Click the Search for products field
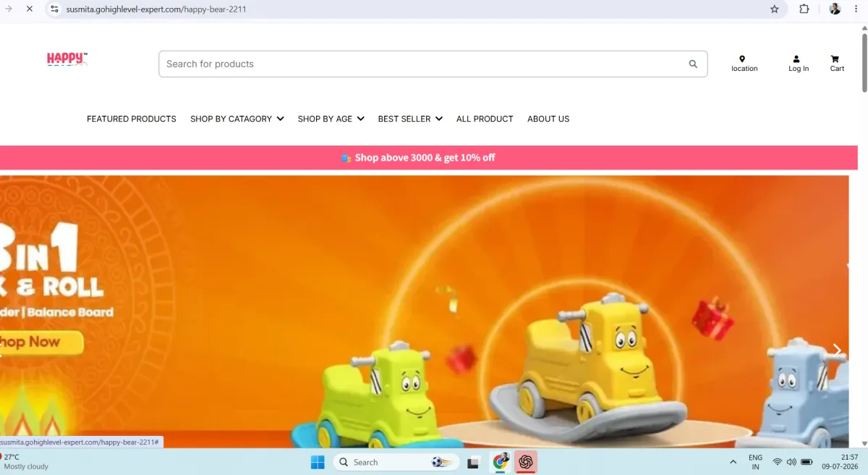Screen dimensions: 868x475 coord(433,64)
